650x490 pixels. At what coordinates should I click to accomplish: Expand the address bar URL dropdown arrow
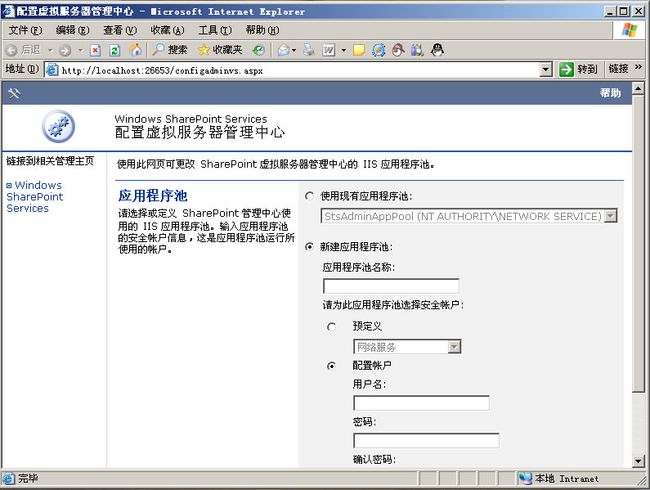pyautogui.click(x=545, y=70)
